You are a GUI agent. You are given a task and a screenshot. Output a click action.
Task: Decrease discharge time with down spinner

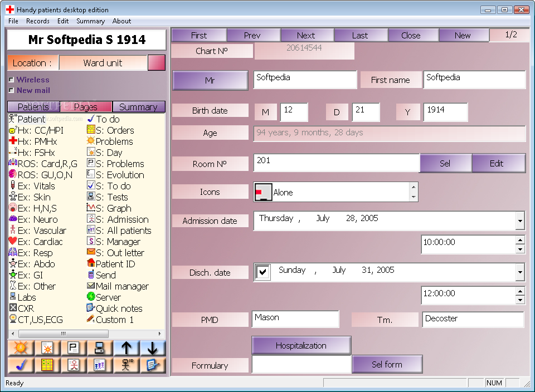(x=519, y=300)
